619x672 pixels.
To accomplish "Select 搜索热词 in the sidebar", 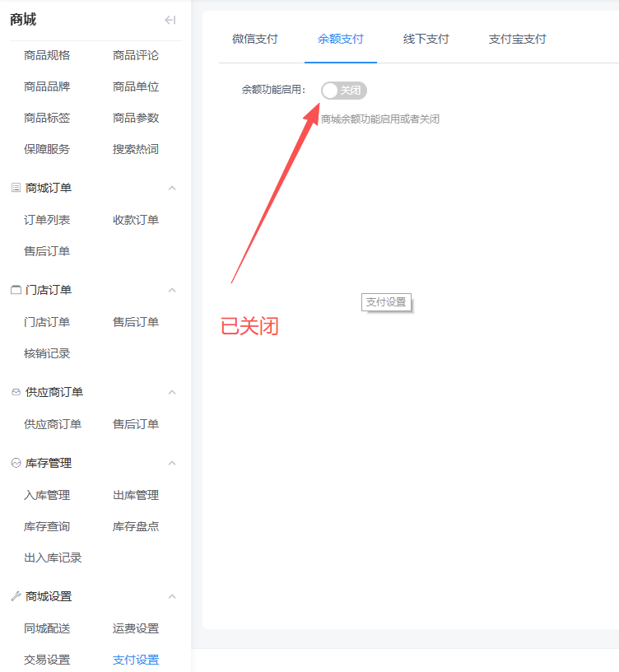I will coord(136,149).
